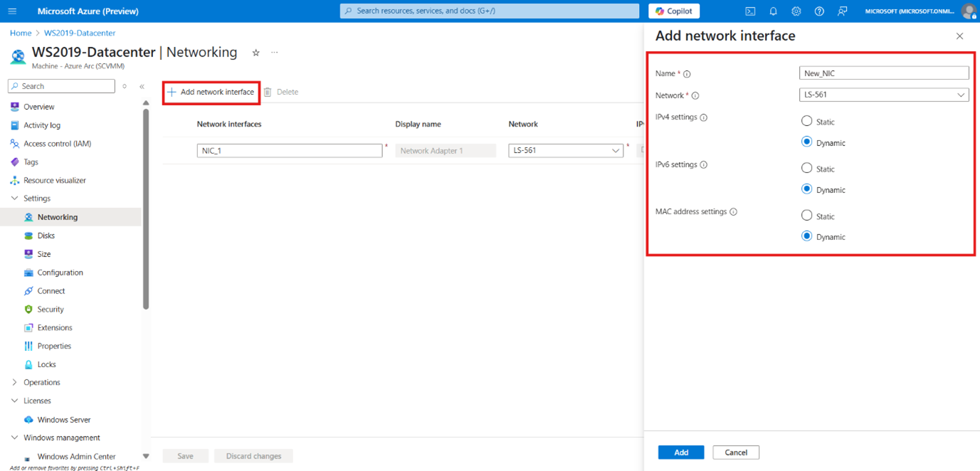The width and height of the screenshot is (980, 471).
Task: Open the portal hamburger menu
Action: pyautogui.click(x=12, y=11)
